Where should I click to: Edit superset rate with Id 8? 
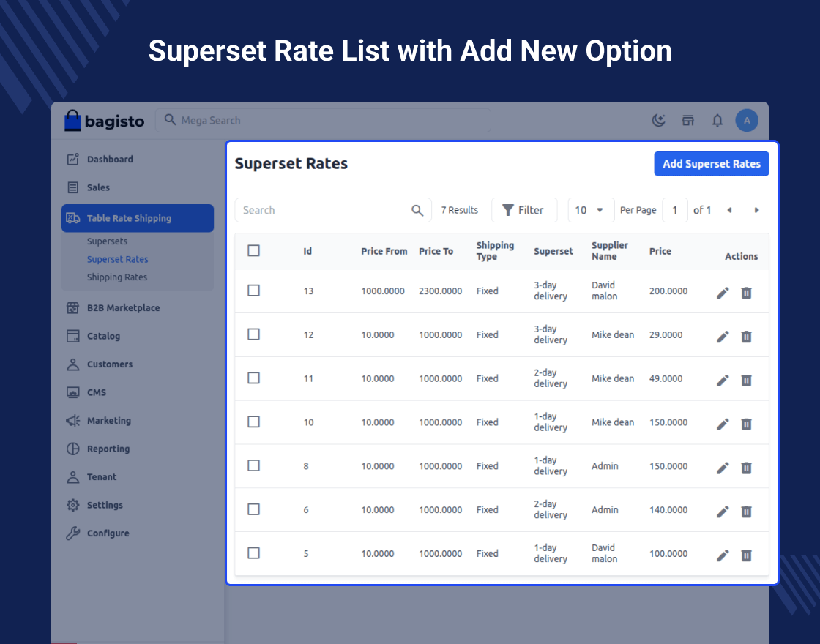[x=722, y=468]
